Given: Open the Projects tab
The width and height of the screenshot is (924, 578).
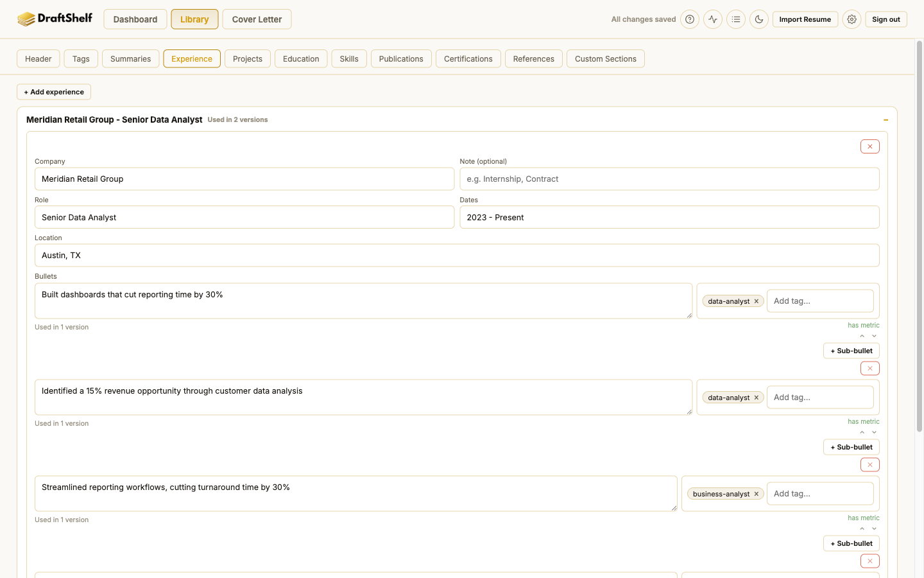Looking at the screenshot, I should (248, 58).
